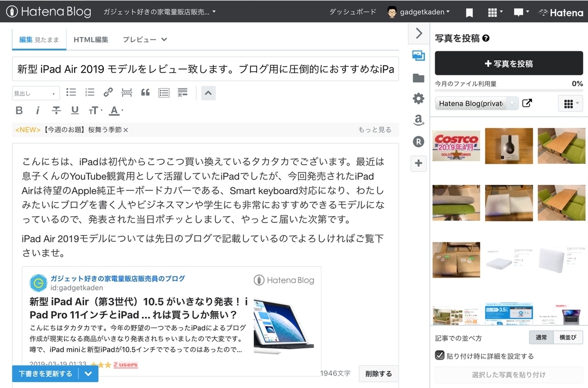
Task: Open the plus add-more sidebar tab
Action: pos(418,163)
